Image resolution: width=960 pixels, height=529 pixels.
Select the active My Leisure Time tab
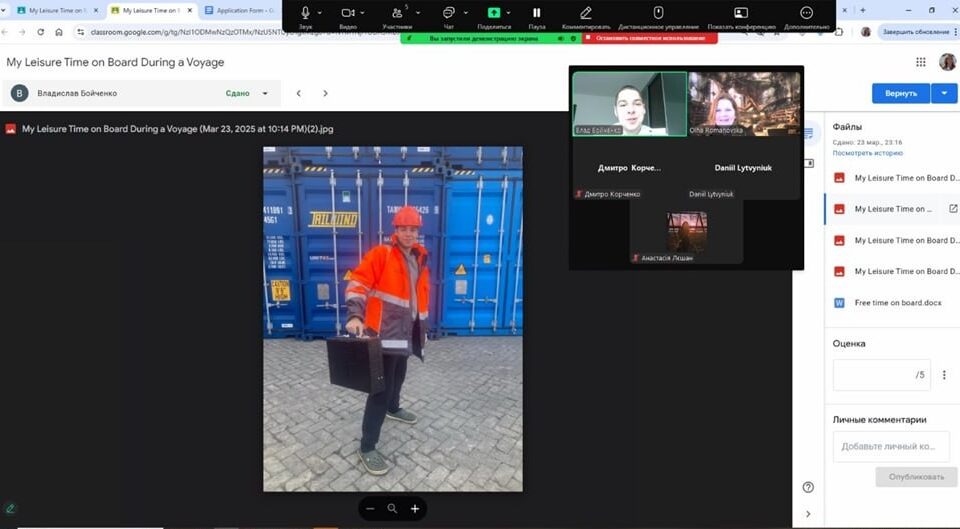151,10
